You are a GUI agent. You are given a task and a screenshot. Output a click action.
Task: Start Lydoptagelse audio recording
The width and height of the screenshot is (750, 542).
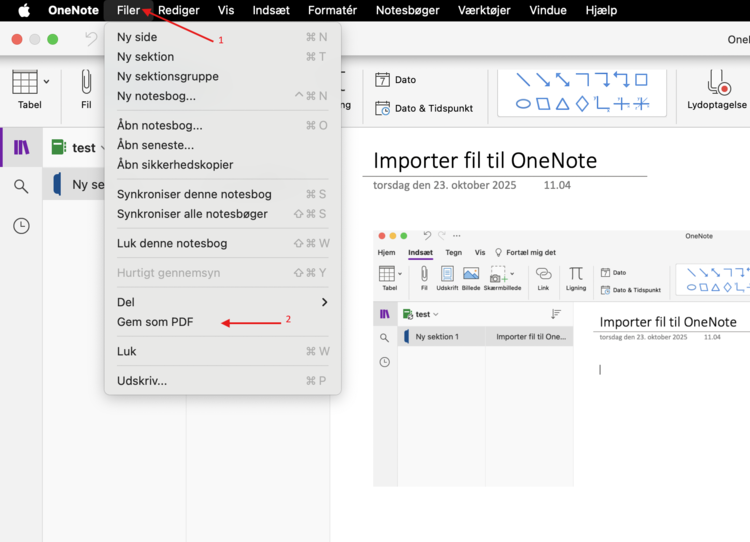click(716, 84)
